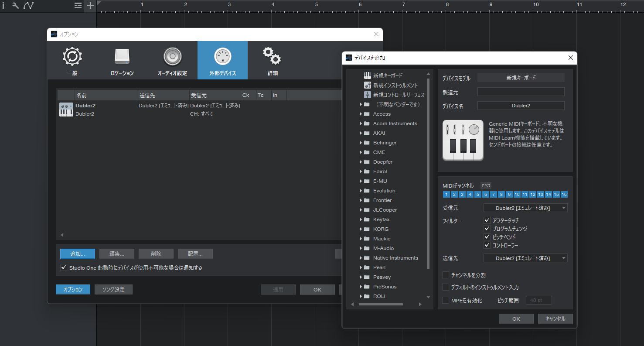This screenshot has width=644, height=346.
Task: Click the Placement (配置...) button
Action: [x=195, y=254]
